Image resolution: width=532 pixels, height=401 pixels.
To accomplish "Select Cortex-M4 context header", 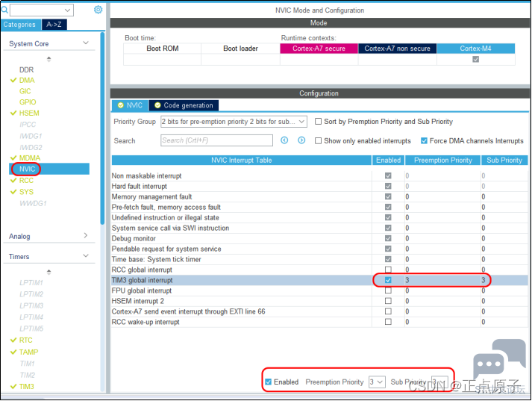I will click(476, 49).
